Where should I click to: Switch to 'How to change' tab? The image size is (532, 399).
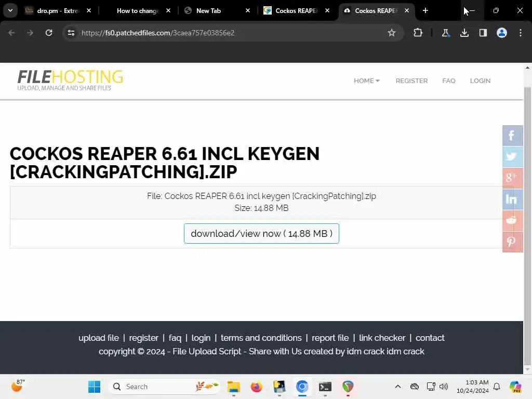(137, 10)
